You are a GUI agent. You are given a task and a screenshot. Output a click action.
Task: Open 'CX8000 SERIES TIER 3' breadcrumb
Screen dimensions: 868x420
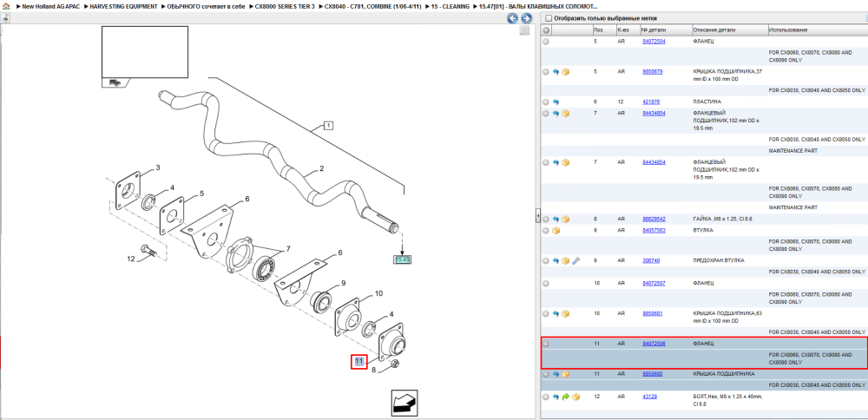click(285, 7)
